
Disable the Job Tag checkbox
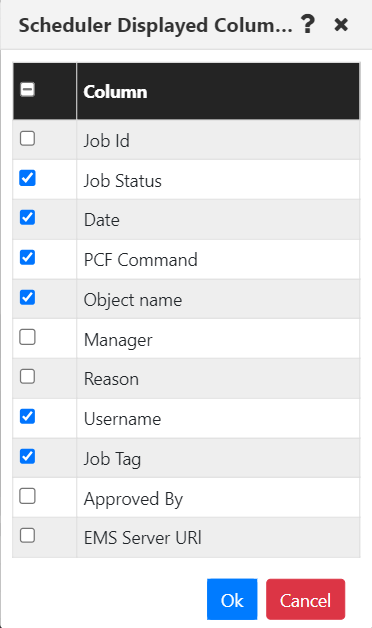click(x=27, y=457)
